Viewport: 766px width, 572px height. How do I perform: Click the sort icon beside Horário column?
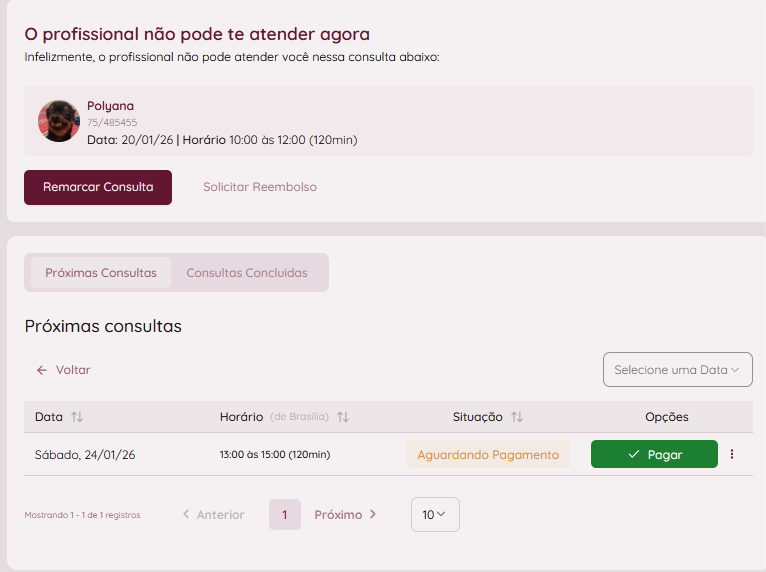343,417
